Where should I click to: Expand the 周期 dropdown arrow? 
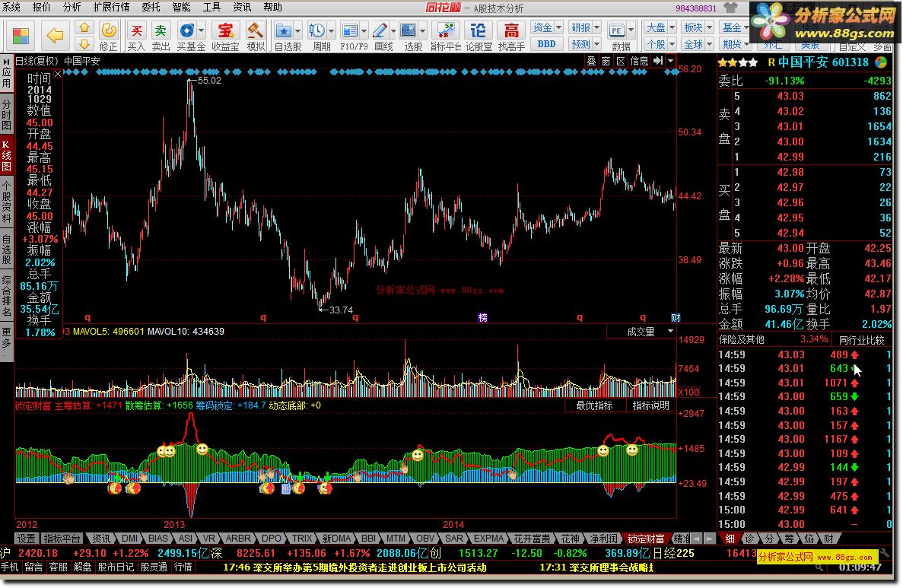tap(331, 30)
